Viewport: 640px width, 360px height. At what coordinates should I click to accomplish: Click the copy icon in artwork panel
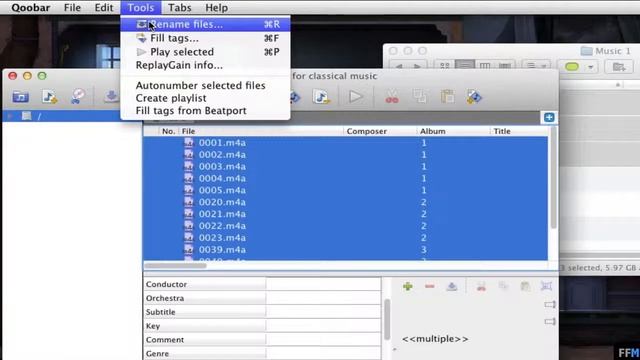click(x=503, y=286)
